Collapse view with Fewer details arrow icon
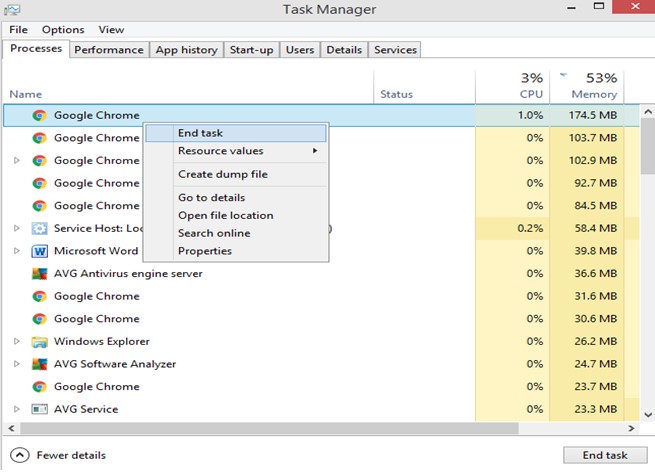The width and height of the screenshot is (655, 476). click(x=20, y=455)
